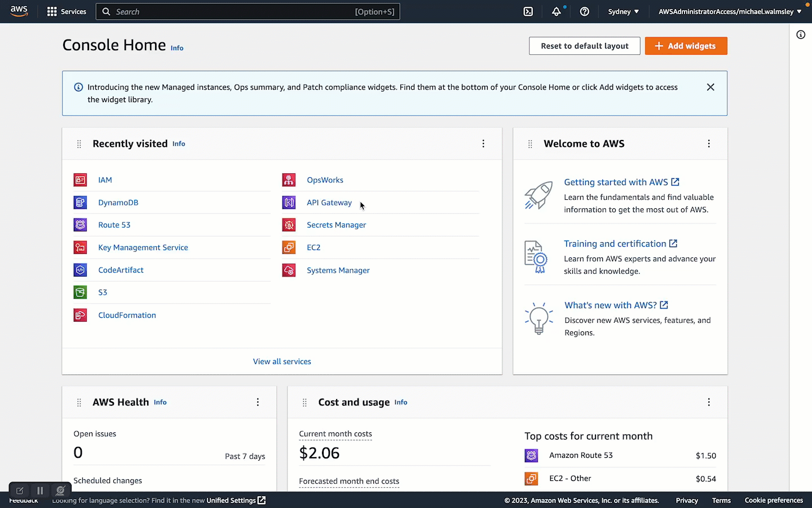Open the Recently visited widget options menu

(x=483, y=144)
